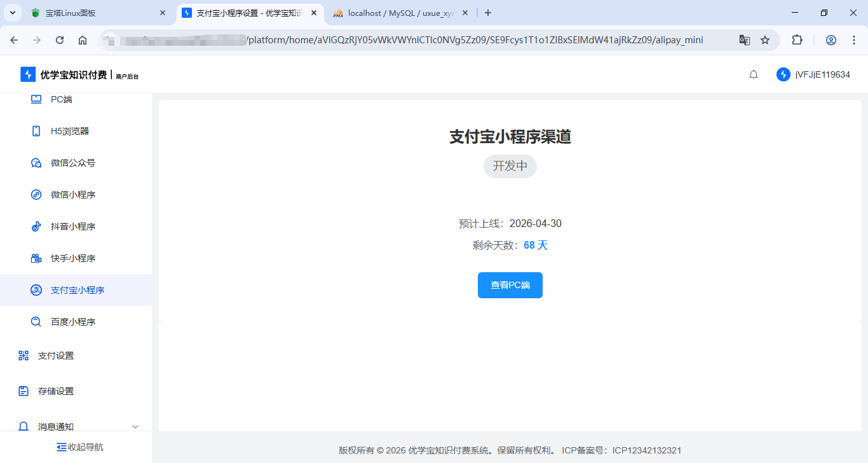Open the jVFJjE119634 account profile
This screenshot has width=868, height=463.
click(x=813, y=74)
